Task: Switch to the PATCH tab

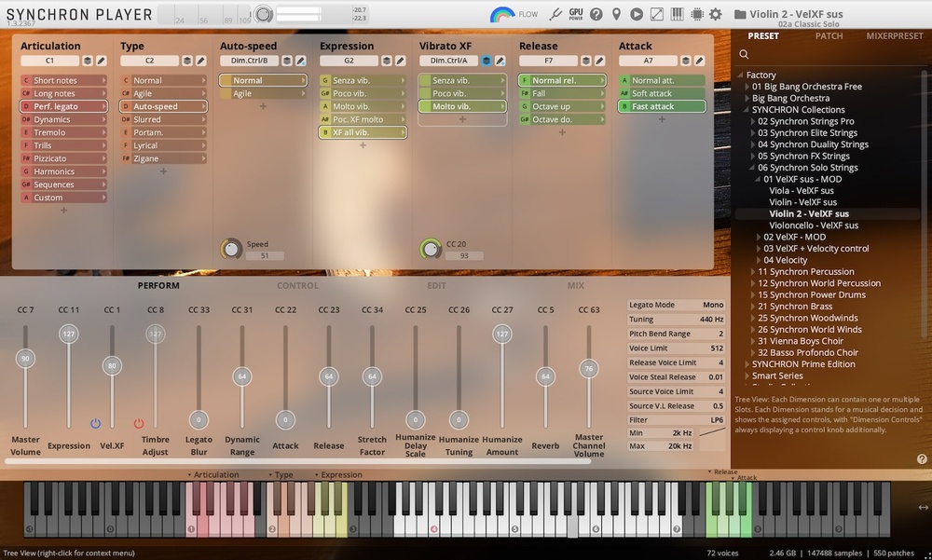Action: click(x=827, y=35)
